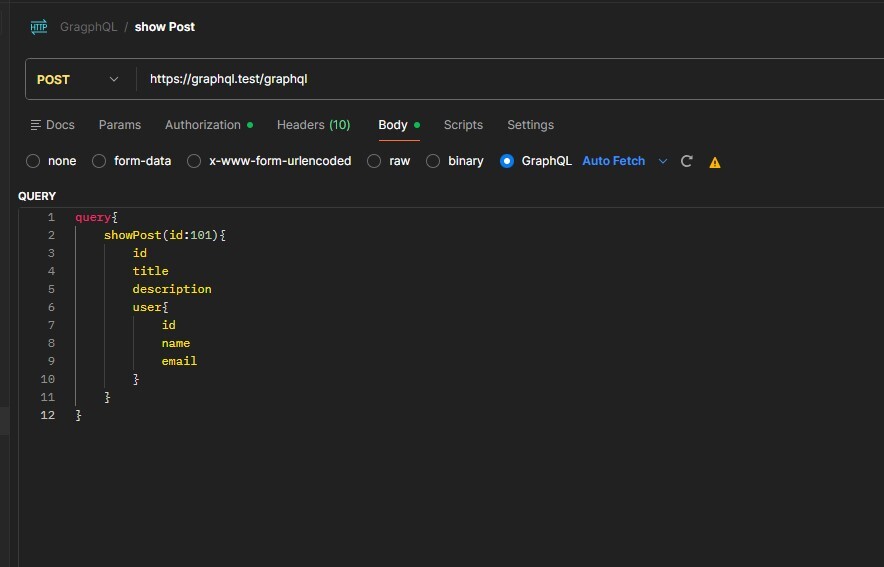Switch to the Headers tab
Image resolution: width=884 pixels, height=567 pixels.
click(x=313, y=125)
